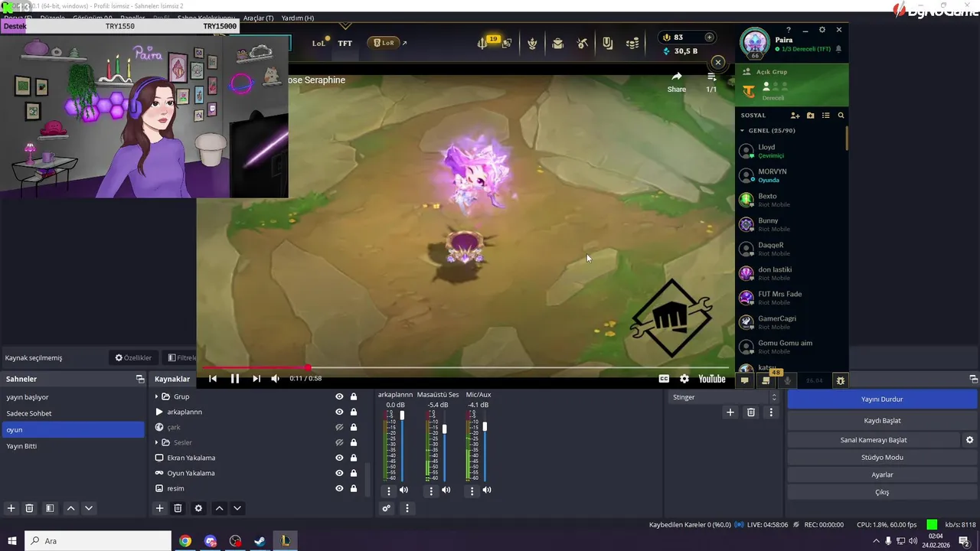Open the Stinger transition dropdown

pyautogui.click(x=724, y=397)
